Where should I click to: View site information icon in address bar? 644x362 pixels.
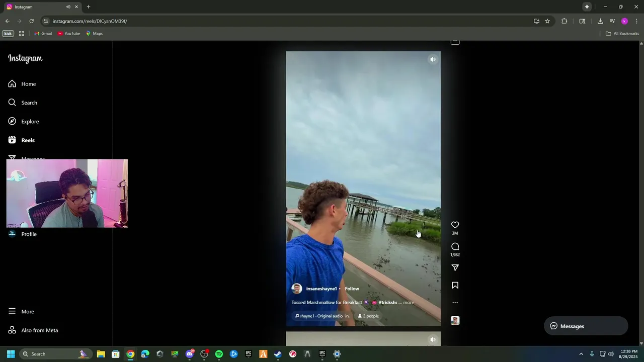(x=46, y=21)
